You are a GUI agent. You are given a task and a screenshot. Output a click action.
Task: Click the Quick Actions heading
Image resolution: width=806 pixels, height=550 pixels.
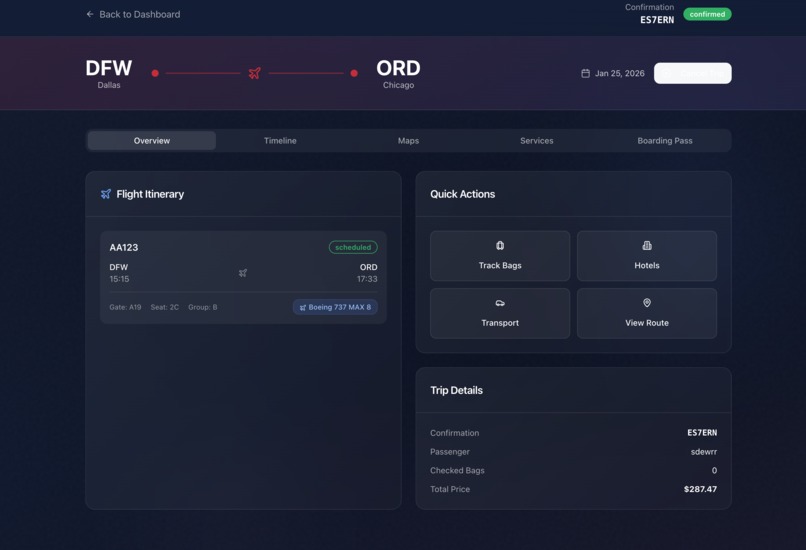pos(463,194)
